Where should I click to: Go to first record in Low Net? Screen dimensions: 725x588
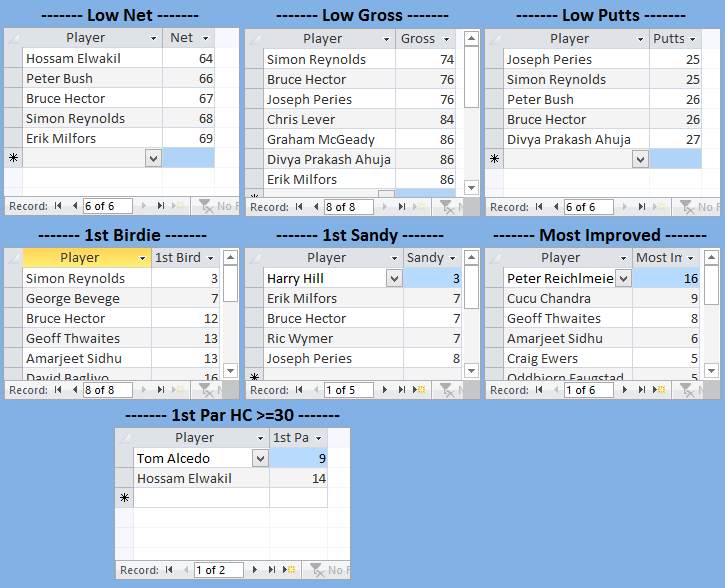pos(58,206)
